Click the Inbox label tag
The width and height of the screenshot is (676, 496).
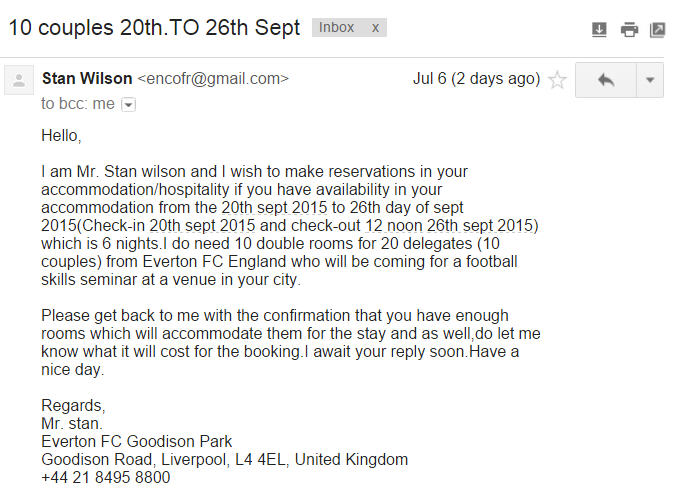coord(336,28)
